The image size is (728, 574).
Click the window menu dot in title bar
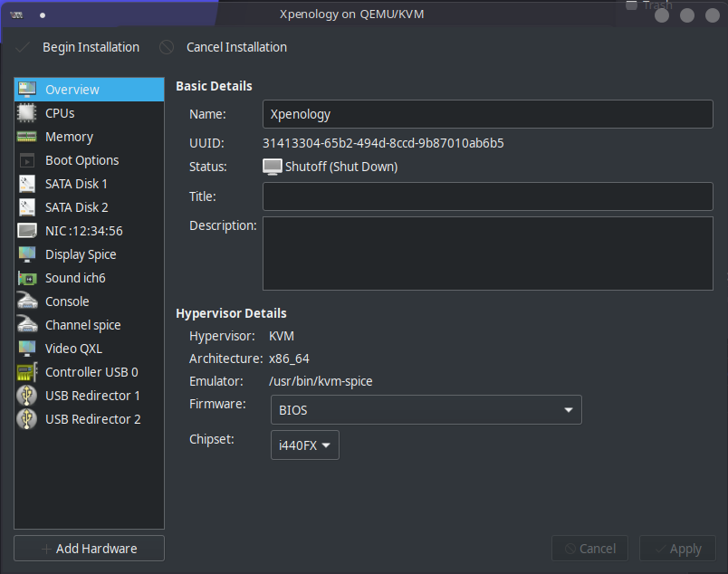tap(43, 15)
